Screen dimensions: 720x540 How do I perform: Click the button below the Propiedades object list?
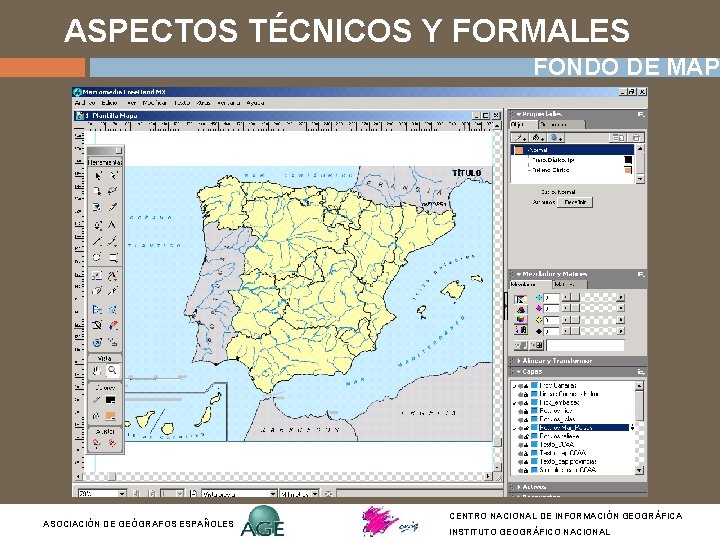(575, 202)
